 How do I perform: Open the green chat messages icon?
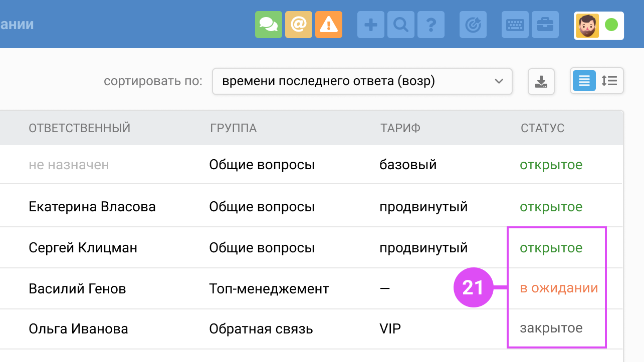[x=269, y=25]
